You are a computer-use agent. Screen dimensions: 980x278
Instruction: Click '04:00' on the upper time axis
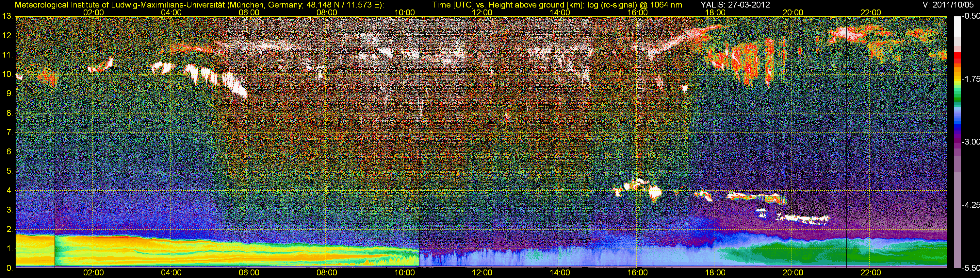171,12
